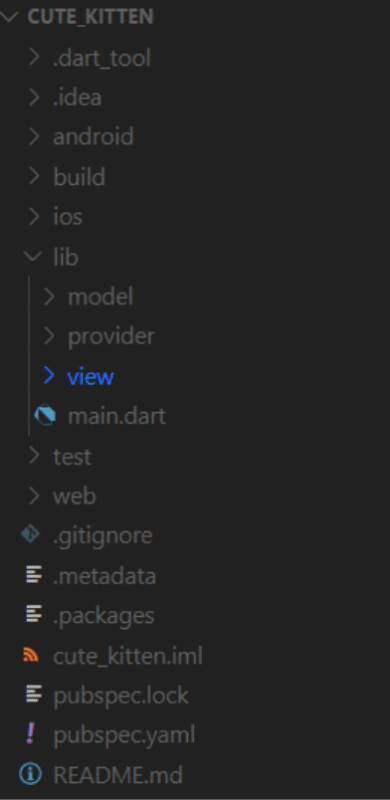
Task: Expand the provider folder
Action: click(x=49, y=336)
